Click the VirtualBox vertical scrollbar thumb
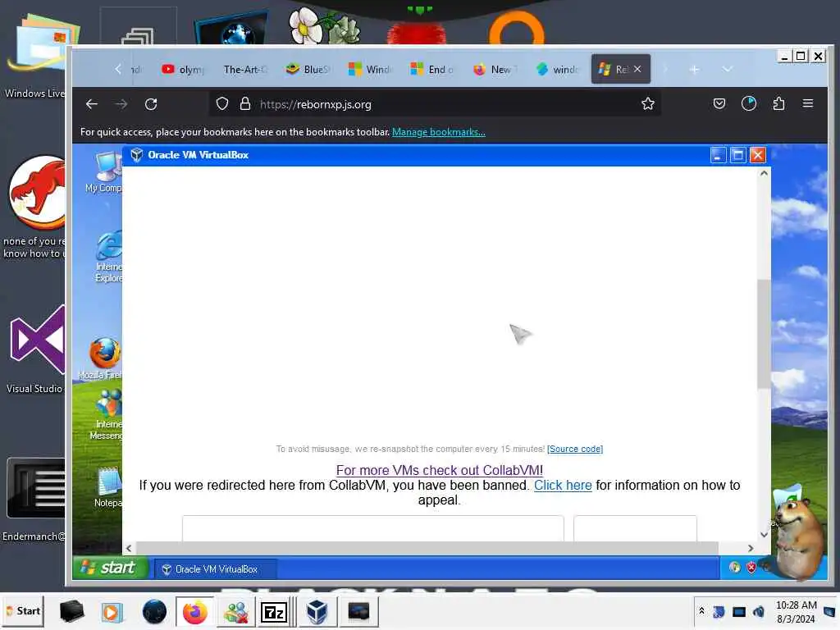This screenshot has width=840, height=630. tap(764, 334)
